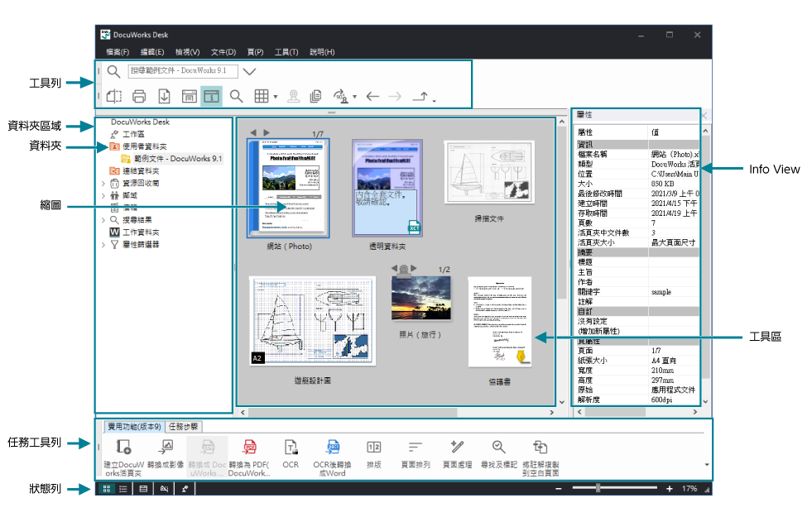Screen dimensions: 812x522
Task: Select 連結資料夾 in the folder tree
Action: click(x=141, y=170)
